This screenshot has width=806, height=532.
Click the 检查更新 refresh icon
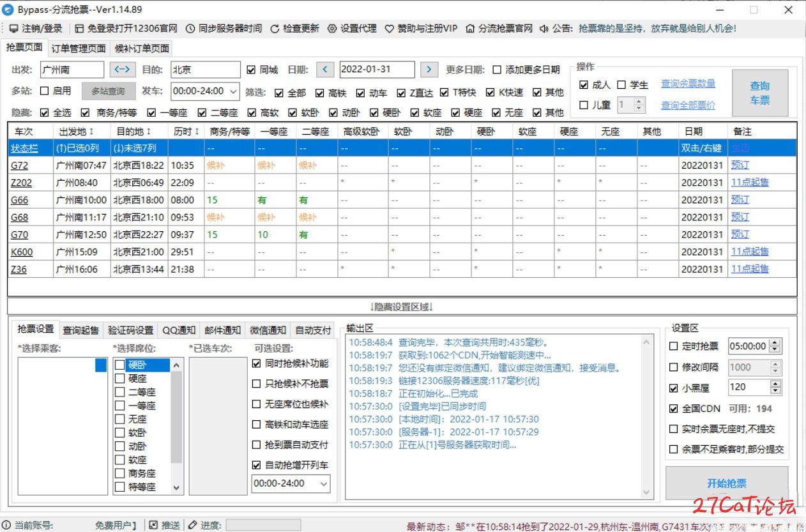[275, 29]
